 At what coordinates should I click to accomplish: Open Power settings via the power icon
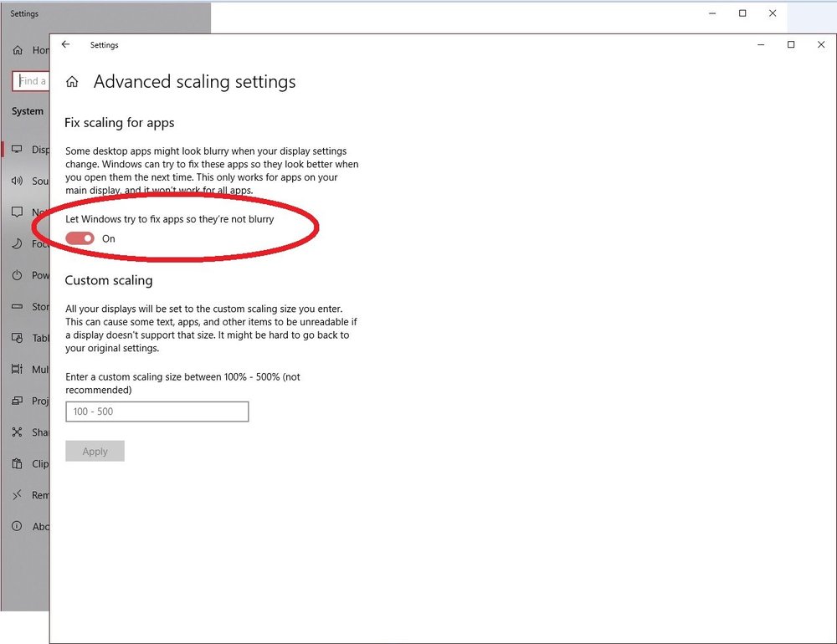pos(17,275)
